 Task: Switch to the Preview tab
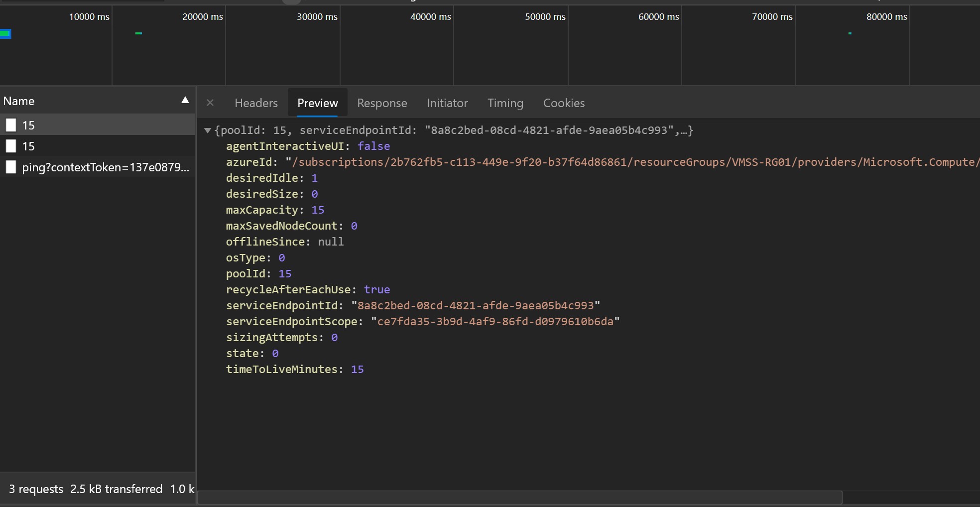point(317,103)
